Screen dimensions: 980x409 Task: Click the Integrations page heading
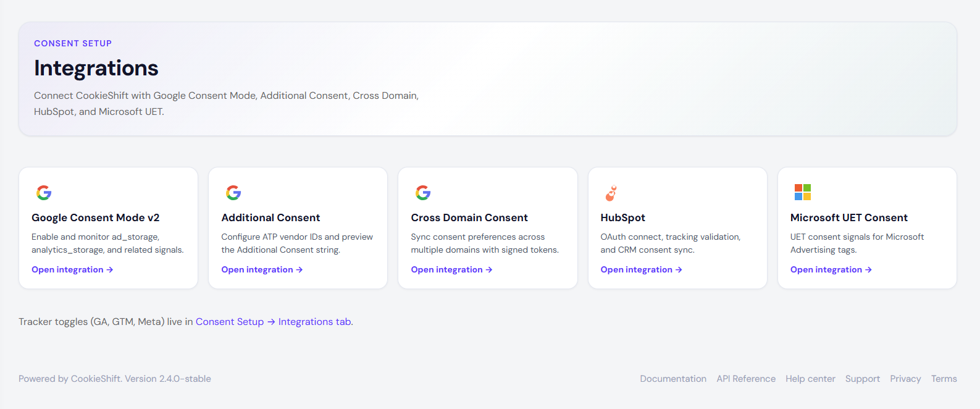tap(96, 68)
